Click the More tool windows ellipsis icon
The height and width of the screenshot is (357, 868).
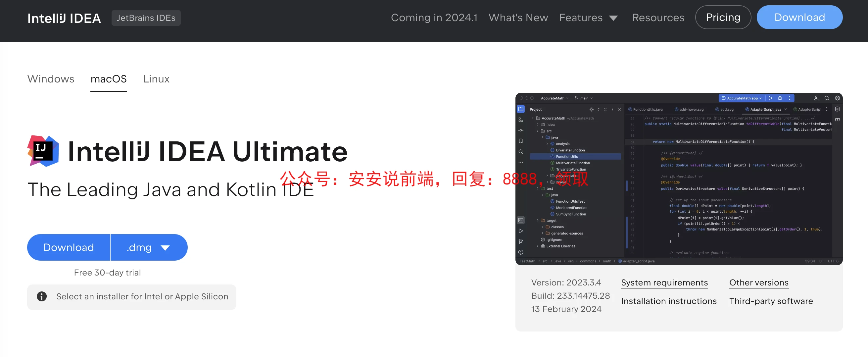click(521, 162)
